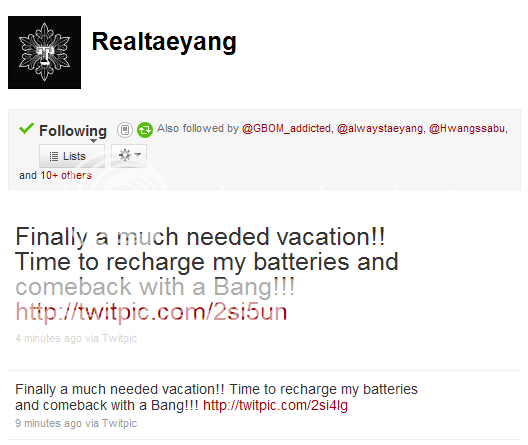Visit @alwaystaeyang profile link
Viewport: 528px width, 445px height.
point(380,129)
